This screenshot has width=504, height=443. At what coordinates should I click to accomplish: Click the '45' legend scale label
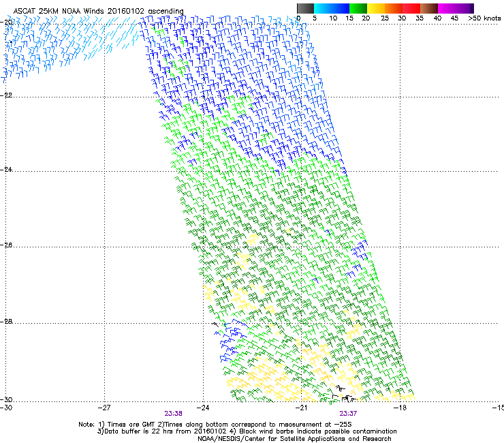click(454, 18)
